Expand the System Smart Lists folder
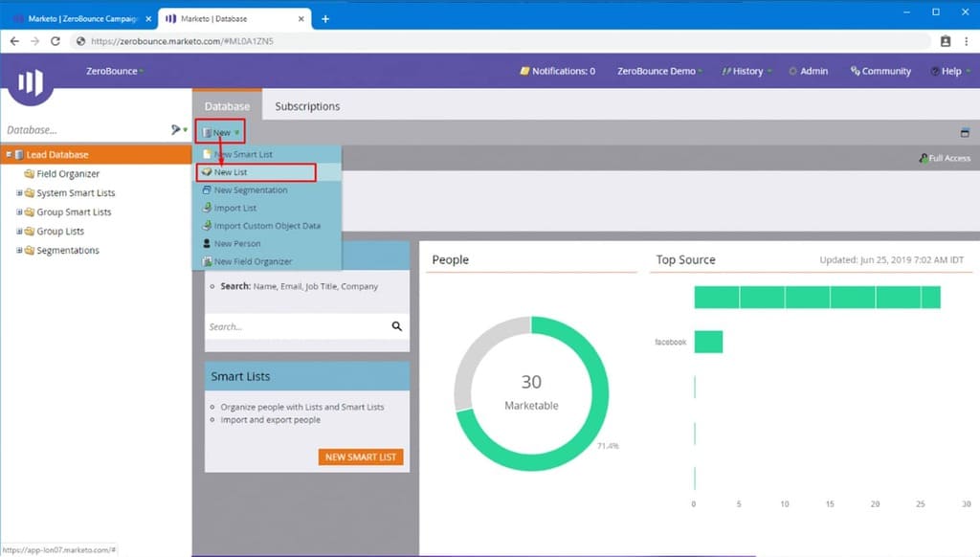 tap(19, 193)
